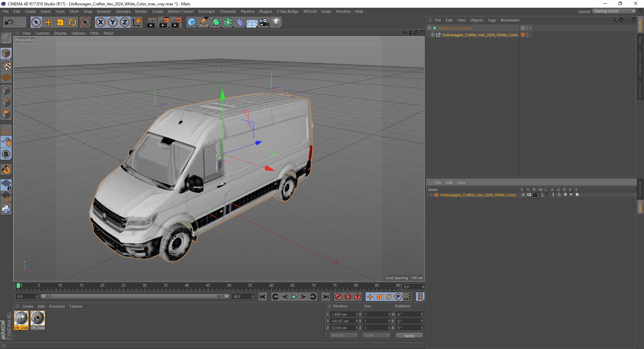This screenshot has height=349, width=644.
Task: Click the Axis mode L-shaped icon
Action: (6, 130)
